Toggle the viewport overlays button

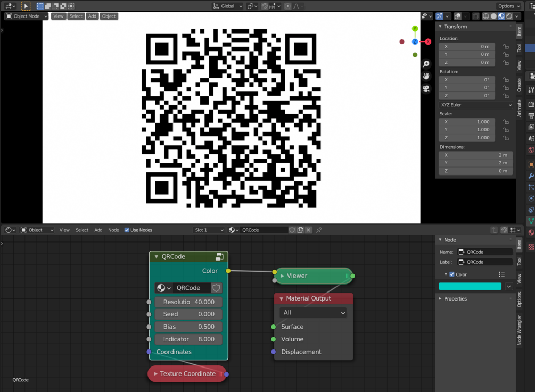(x=458, y=16)
